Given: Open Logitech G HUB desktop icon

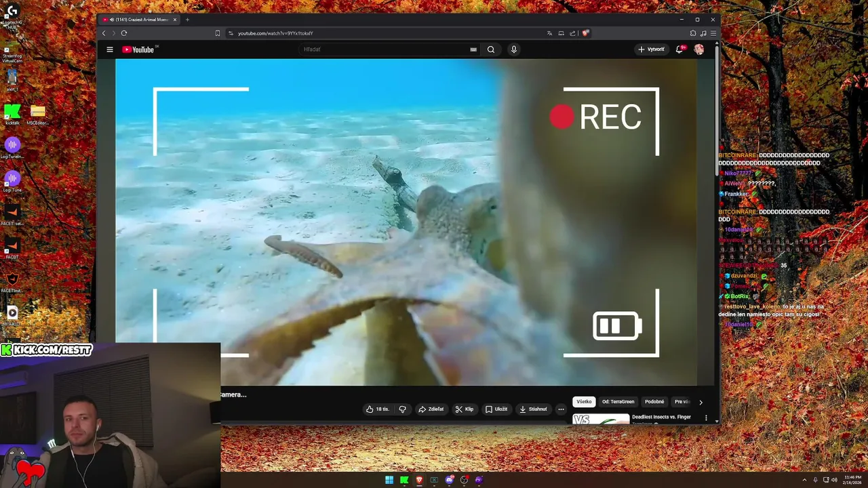Looking at the screenshot, I should click(12, 16).
